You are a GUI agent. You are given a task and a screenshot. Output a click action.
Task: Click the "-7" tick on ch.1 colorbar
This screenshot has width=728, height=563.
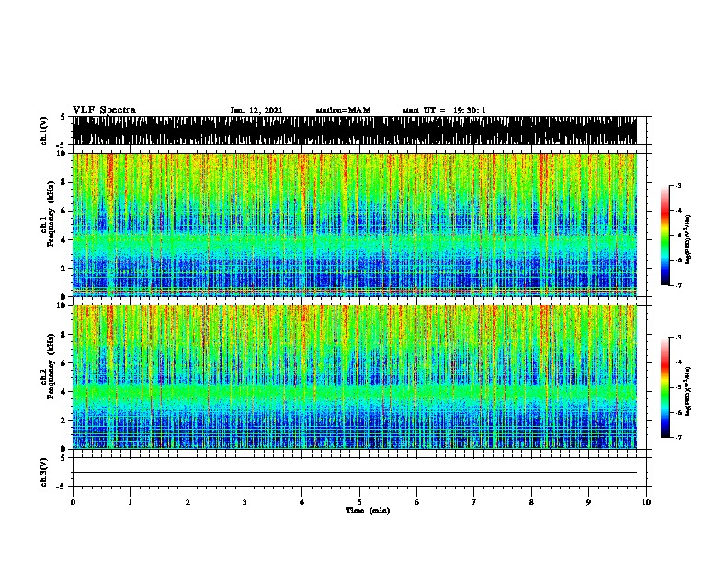coord(678,285)
